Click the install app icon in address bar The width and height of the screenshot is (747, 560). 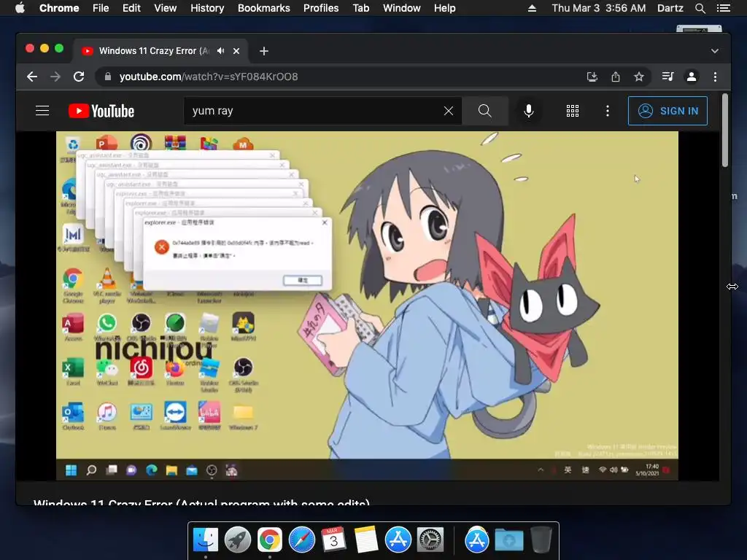(x=592, y=77)
